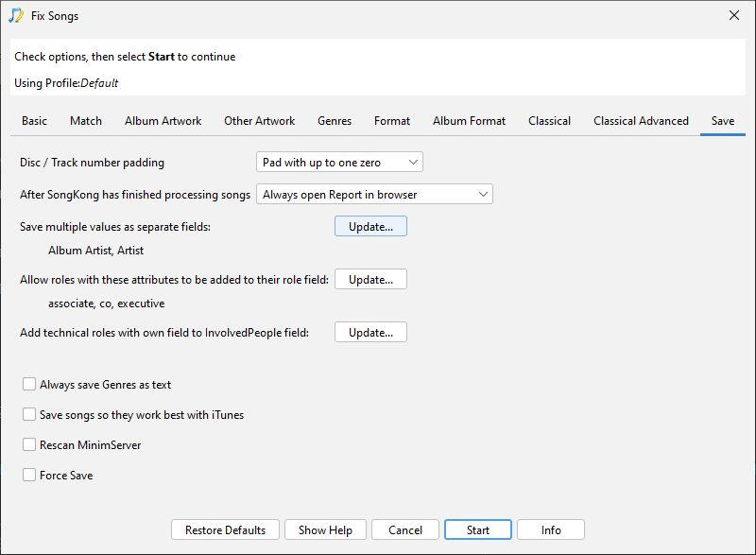This screenshot has width=756, height=555.
Task: Update allowed role attributes list
Action: 370,280
